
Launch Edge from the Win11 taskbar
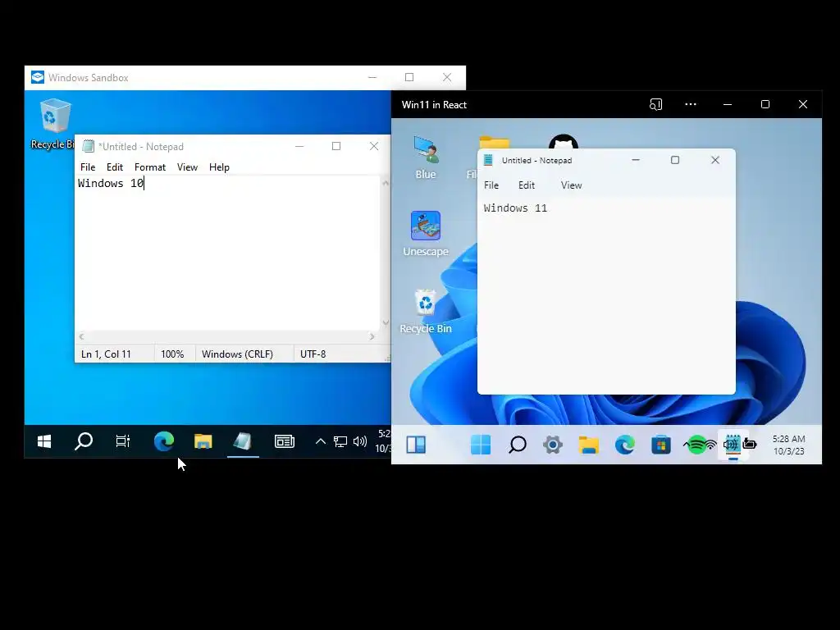click(624, 445)
